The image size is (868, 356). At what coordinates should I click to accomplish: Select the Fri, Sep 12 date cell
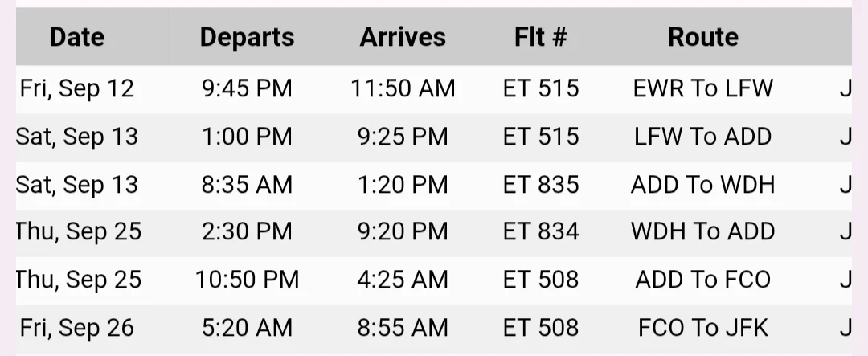[77, 88]
